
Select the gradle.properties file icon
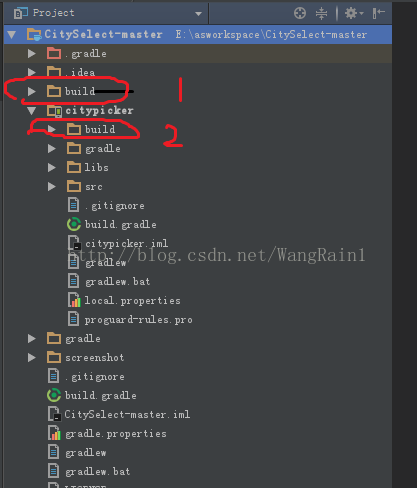tap(54, 433)
